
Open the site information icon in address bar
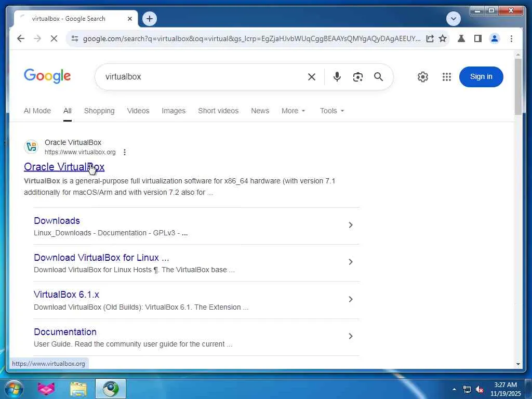click(x=75, y=38)
